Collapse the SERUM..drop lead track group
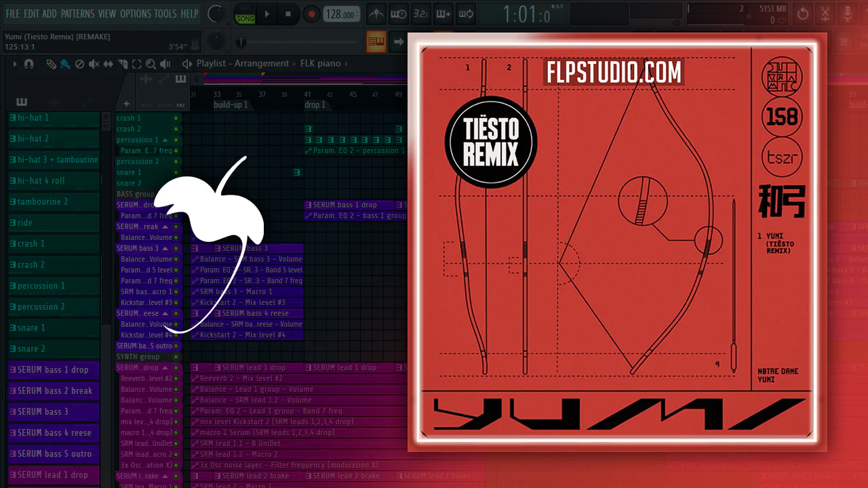Viewport: 868px width, 488px height. [x=165, y=367]
